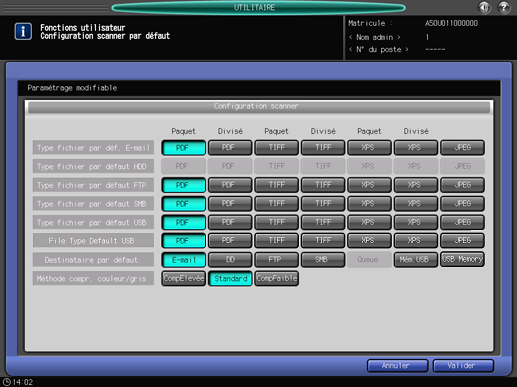Click the Type fichier par défaut HDD label

click(93, 166)
